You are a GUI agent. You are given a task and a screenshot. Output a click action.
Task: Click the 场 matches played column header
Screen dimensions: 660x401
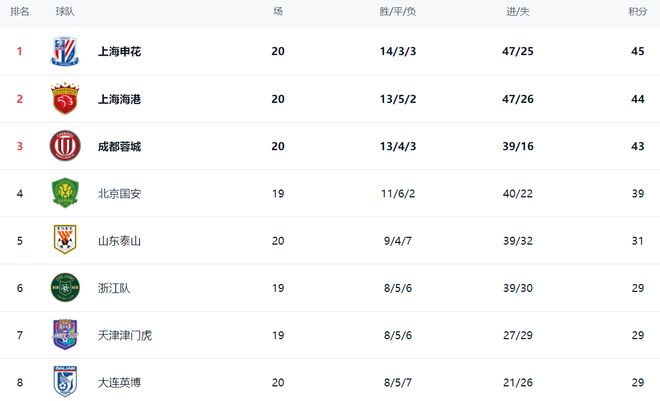tap(278, 11)
